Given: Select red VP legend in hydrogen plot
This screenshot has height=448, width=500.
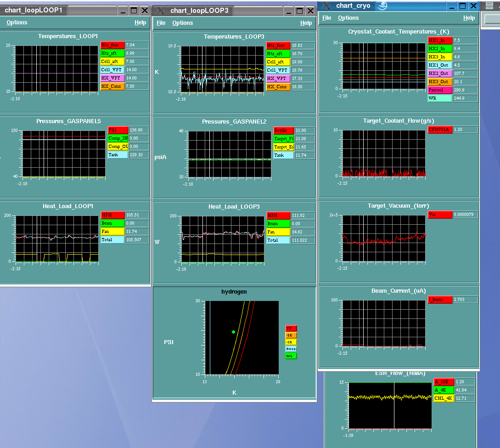Looking at the screenshot, I should tap(291, 329).
